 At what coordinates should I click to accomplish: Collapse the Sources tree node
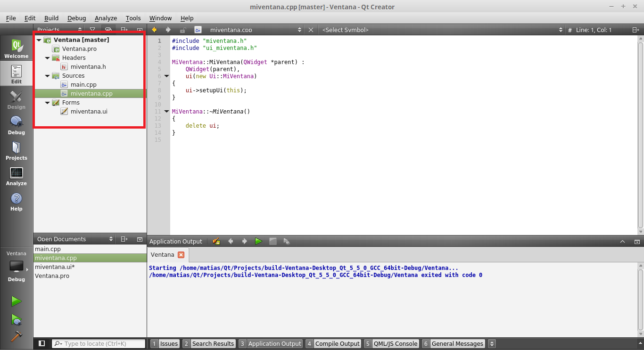tap(47, 76)
